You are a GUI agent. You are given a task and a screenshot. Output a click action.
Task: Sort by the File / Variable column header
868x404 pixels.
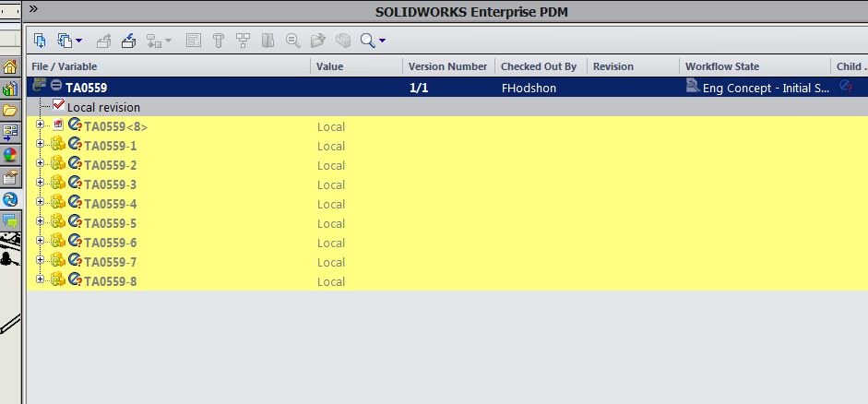[168, 66]
